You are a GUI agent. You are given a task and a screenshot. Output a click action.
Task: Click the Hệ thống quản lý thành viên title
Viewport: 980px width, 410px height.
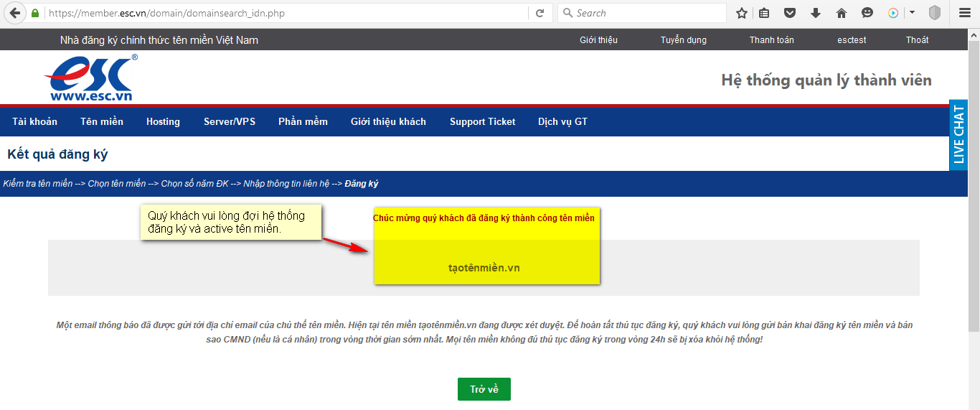[x=826, y=80]
